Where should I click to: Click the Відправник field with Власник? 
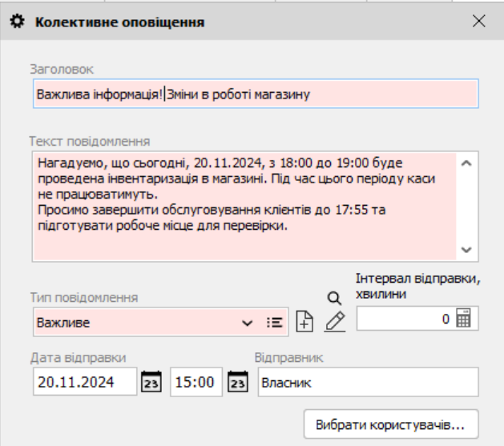(x=369, y=382)
